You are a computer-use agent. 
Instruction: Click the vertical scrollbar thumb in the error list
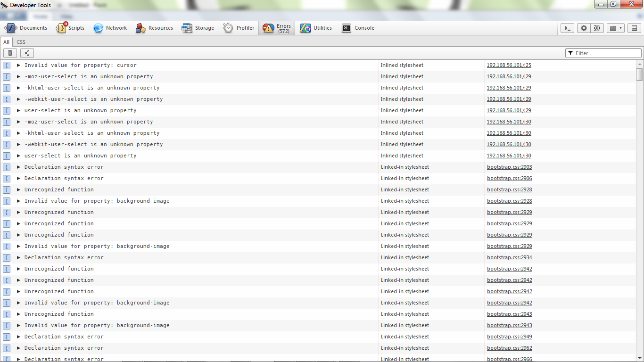(x=640, y=74)
